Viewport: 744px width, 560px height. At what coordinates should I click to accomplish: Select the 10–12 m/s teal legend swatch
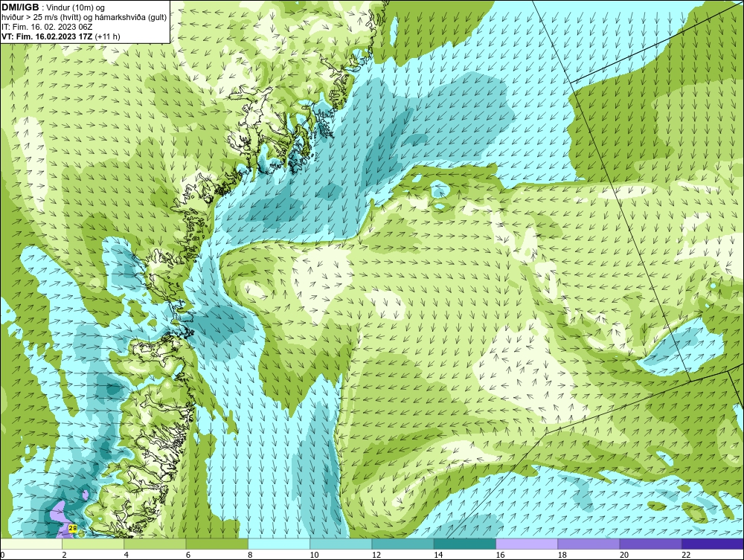coord(341,544)
